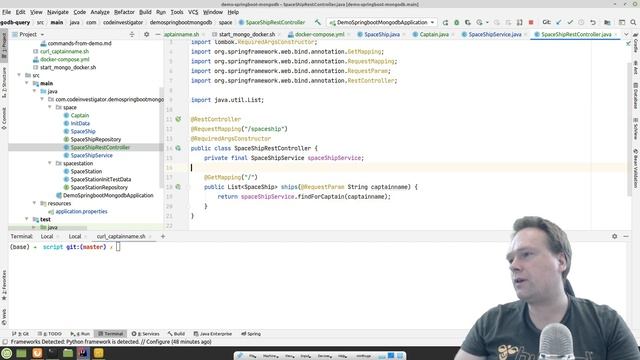
Task: Open application.properties in project tree
Action: click(81, 211)
